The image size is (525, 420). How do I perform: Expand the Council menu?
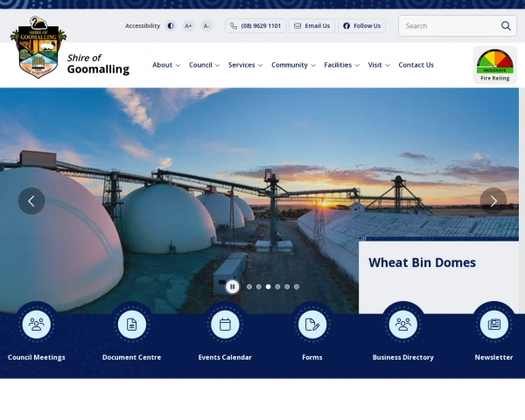pyautogui.click(x=204, y=65)
